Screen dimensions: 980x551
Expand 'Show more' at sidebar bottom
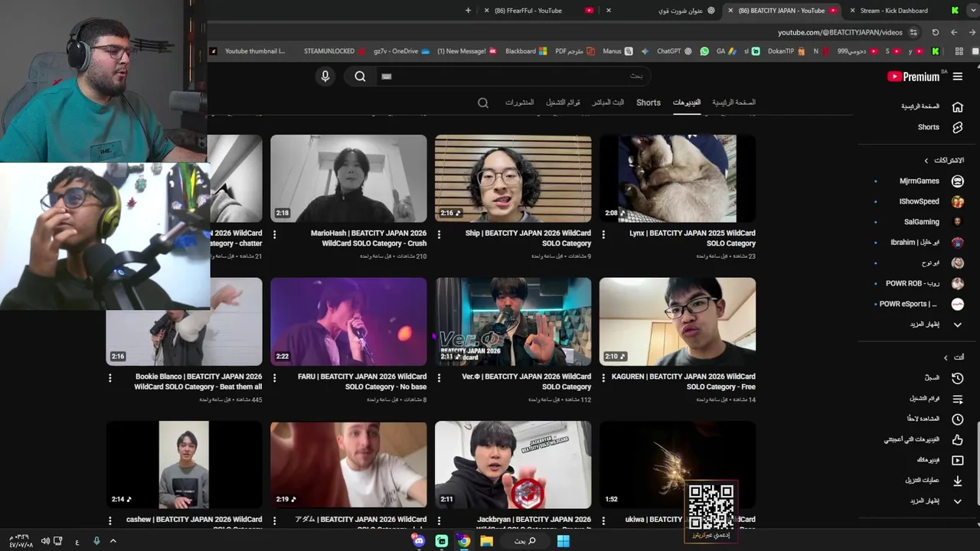[x=935, y=501]
